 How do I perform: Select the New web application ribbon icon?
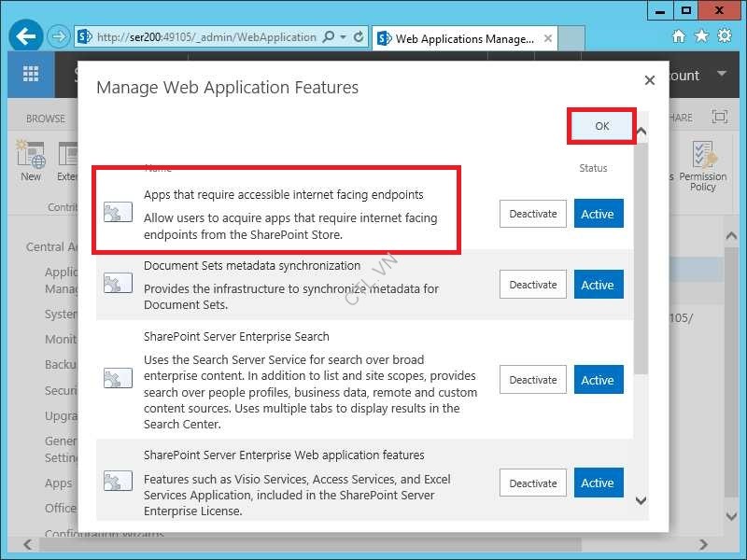pos(30,159)
